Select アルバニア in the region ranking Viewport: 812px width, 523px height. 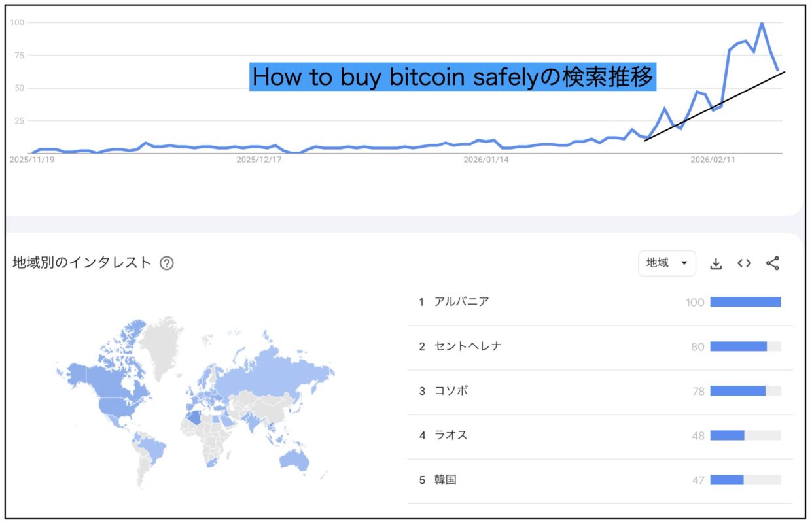point(461,302)
